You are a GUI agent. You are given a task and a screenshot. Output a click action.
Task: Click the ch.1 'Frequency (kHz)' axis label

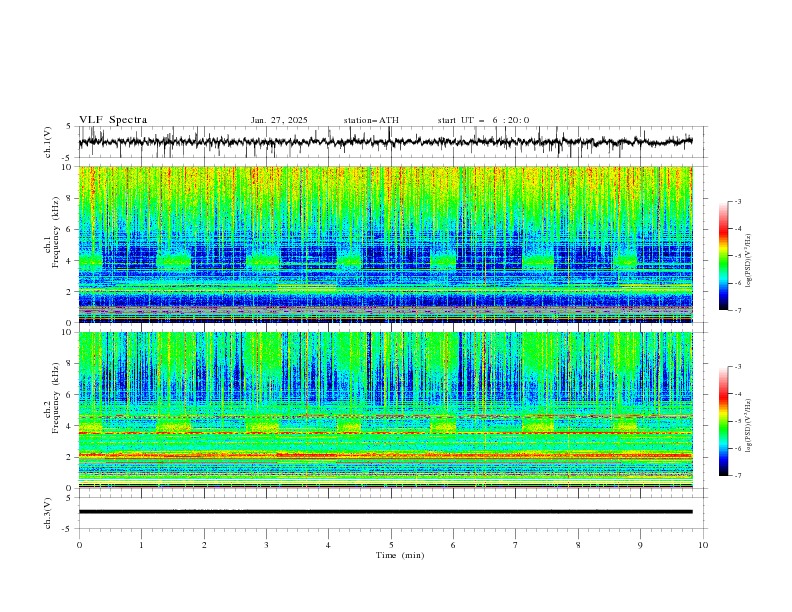point(56,230)
